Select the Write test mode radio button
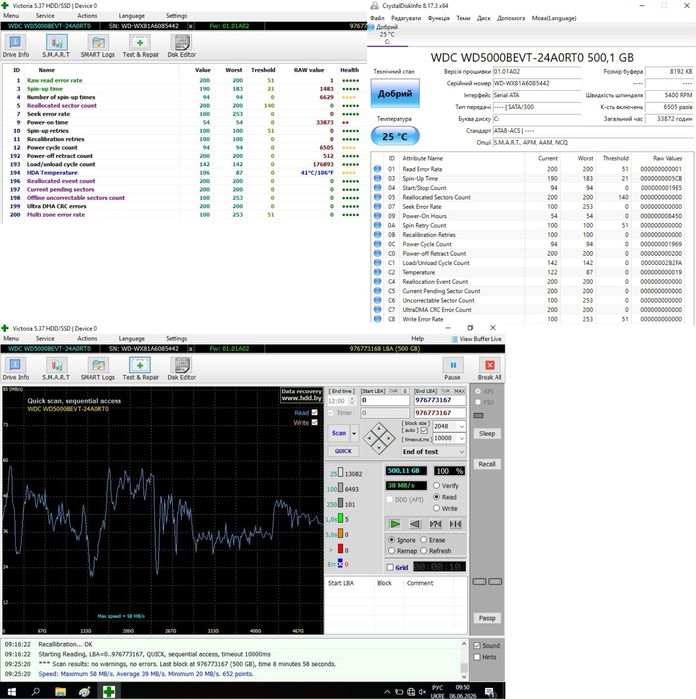The image size is (696, 699). (x=437, y=508)
